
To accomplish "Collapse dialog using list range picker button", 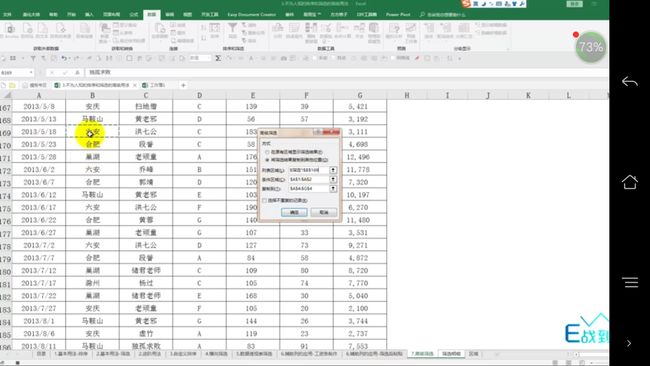I will tap(333, 170).
